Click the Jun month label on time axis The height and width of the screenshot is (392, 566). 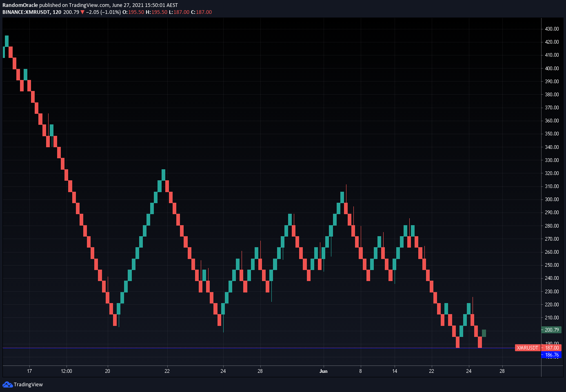(324, 371)
